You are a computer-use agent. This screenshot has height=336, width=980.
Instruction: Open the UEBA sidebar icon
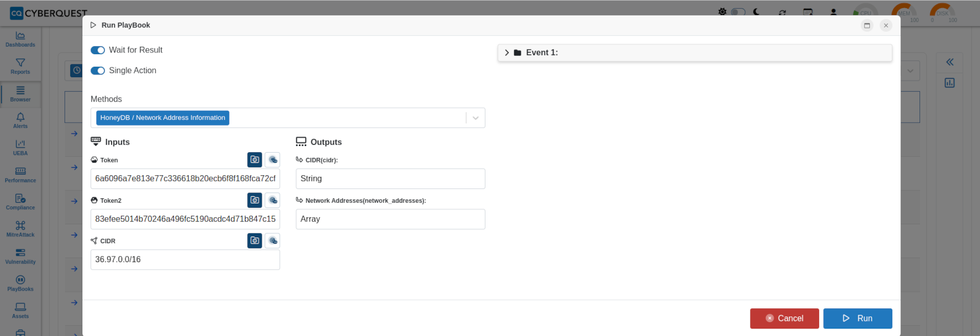(20, 148)
